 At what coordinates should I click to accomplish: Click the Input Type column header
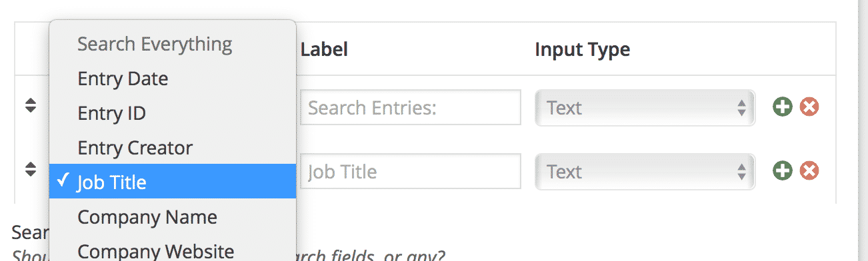pos(582,50)
